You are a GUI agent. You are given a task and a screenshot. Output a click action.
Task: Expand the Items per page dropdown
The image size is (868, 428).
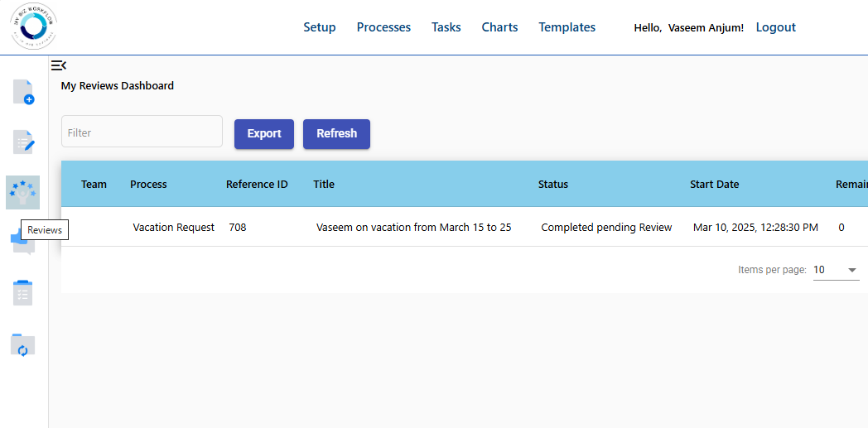click(836, 270)
